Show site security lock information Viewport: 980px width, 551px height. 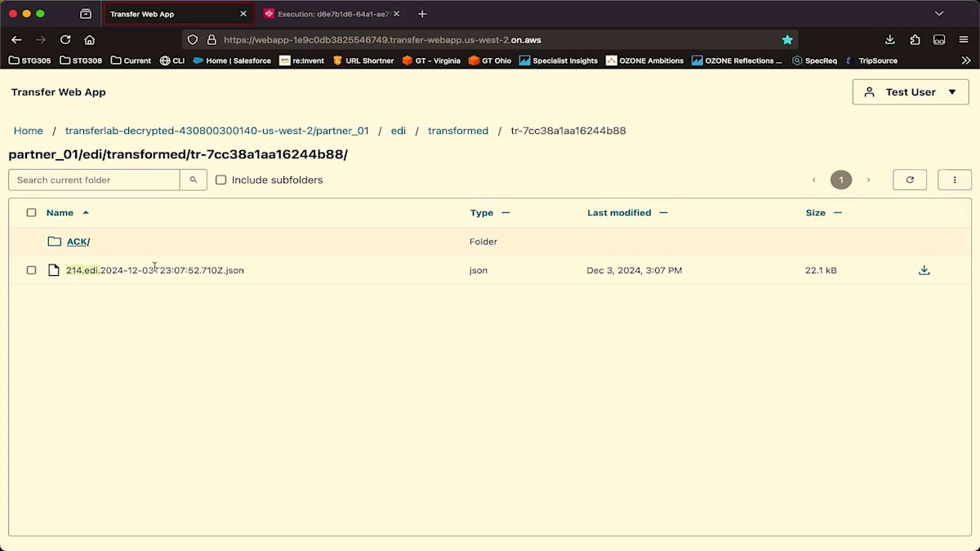212,39
